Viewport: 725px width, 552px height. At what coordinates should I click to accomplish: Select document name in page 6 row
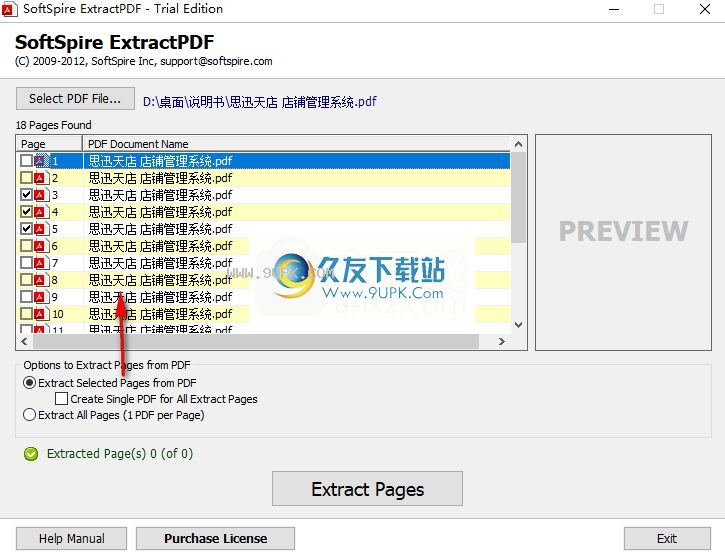tap(160, 246)
